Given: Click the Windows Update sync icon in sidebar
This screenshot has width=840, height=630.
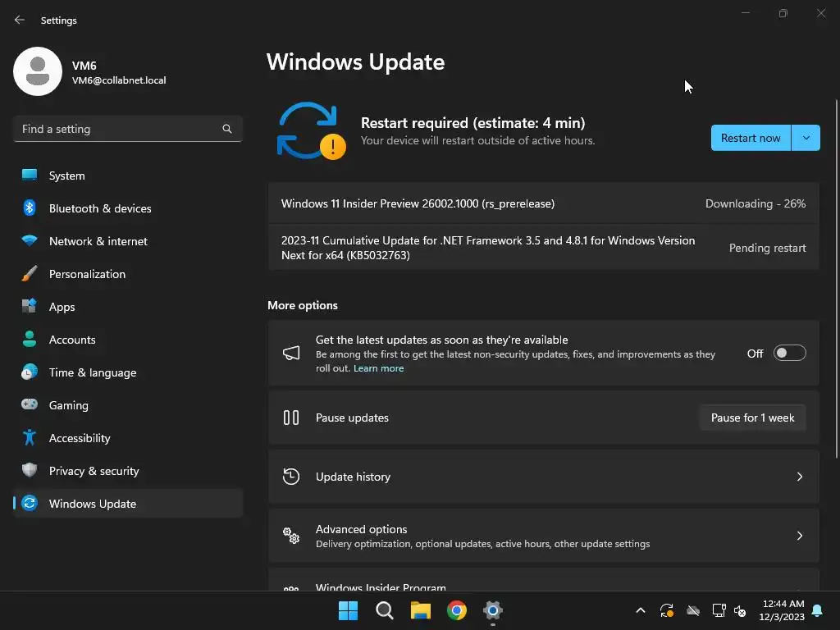Looking at the screenshot, I should point(30,503).
